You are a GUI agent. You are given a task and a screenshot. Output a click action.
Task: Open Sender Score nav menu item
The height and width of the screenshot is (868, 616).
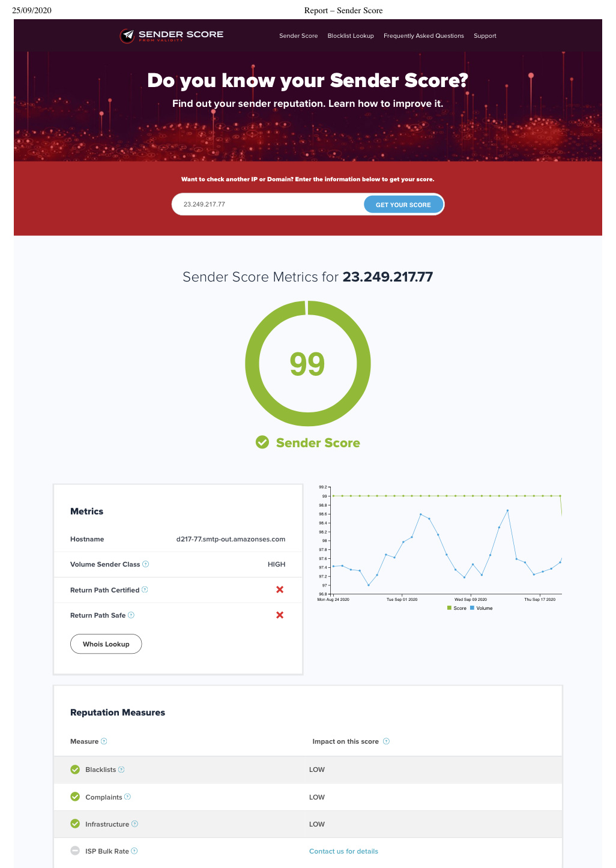point(298,36)
